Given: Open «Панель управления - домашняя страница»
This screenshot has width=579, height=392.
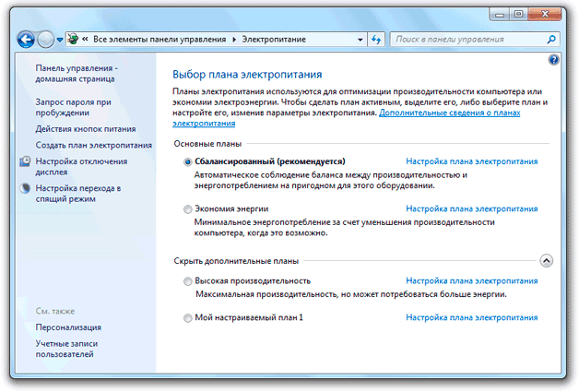Looking at the screenshot, I should pos(77,73).
